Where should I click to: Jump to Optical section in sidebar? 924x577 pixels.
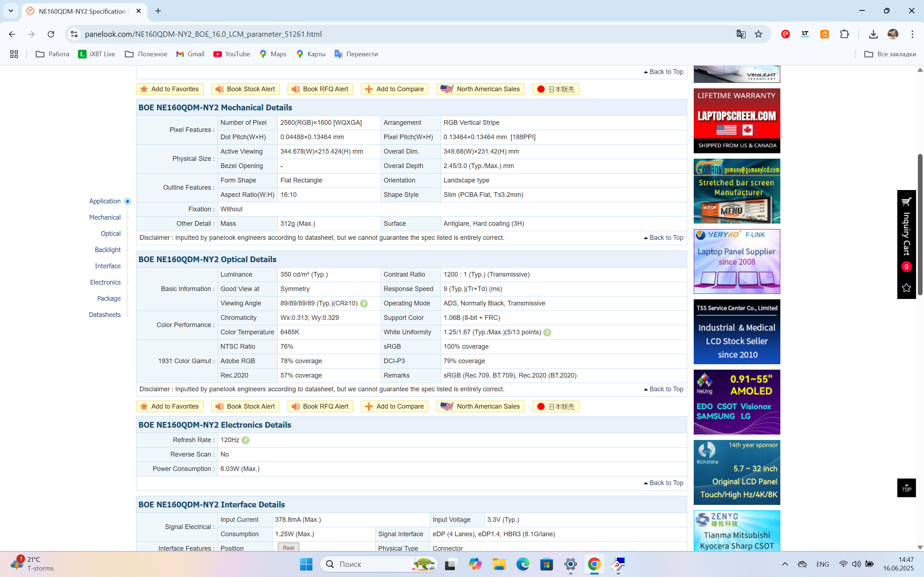110,234
